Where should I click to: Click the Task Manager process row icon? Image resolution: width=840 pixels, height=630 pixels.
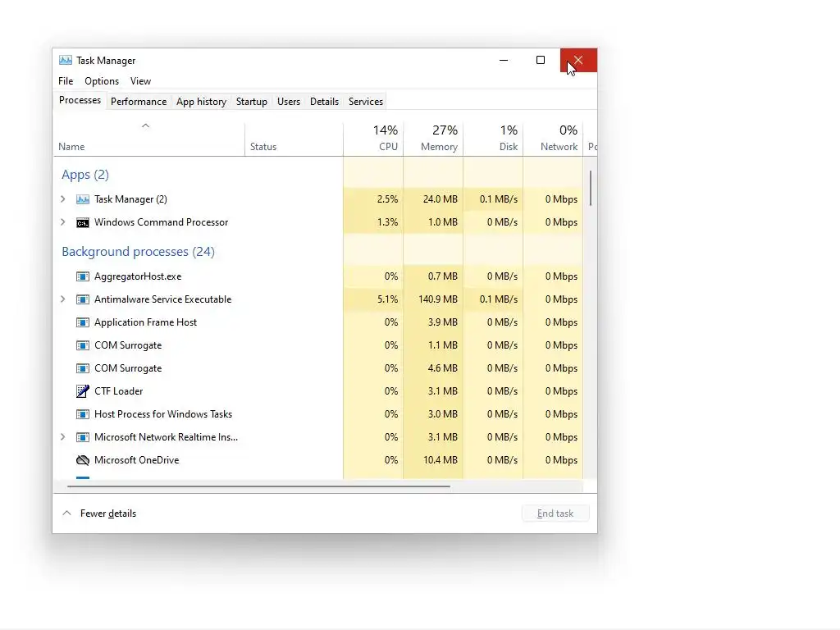coord(83,199)
